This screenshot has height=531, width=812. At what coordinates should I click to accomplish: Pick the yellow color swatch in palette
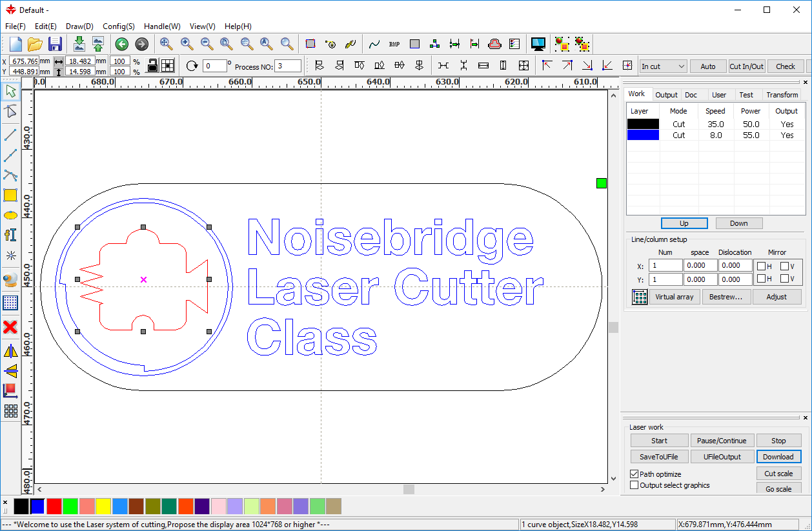coord(103,506)
